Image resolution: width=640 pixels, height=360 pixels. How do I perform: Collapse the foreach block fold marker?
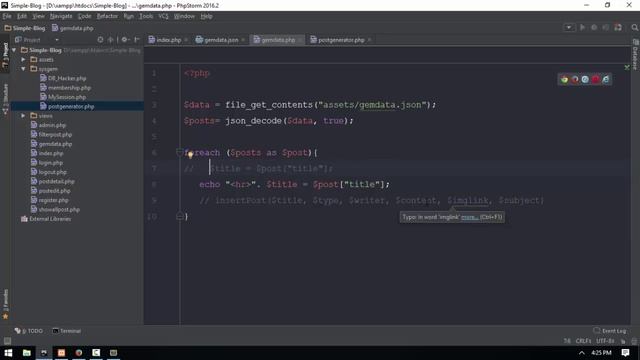point(180,152)
